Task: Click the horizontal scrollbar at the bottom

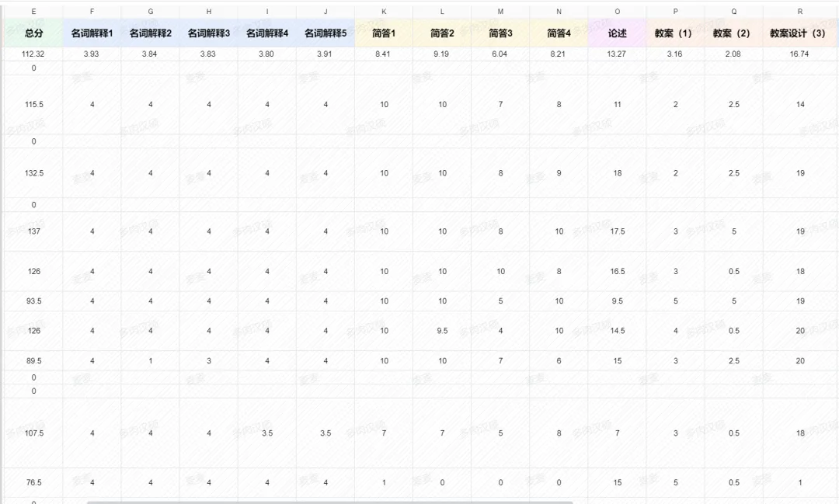Action: 329,502
